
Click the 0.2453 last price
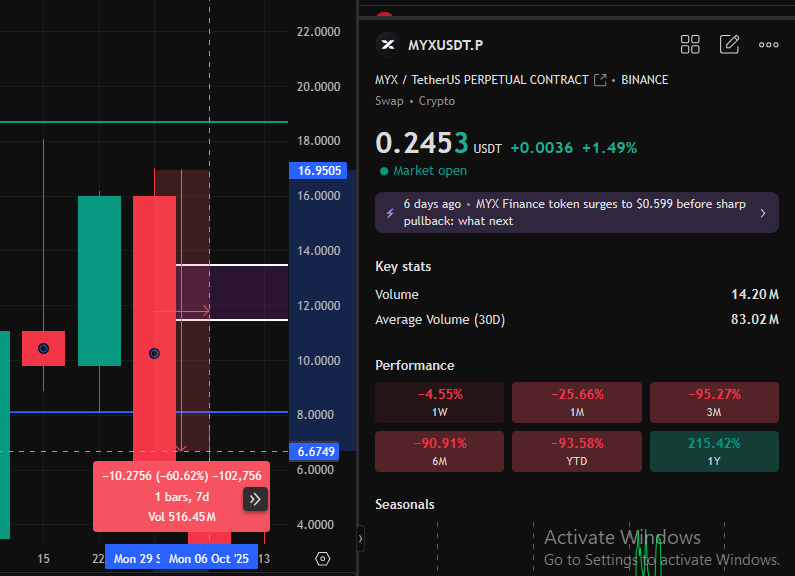point(422,142)
